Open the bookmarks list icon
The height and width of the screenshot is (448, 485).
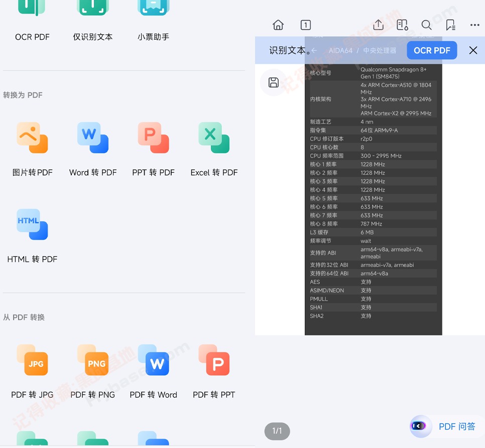(450, 25)
